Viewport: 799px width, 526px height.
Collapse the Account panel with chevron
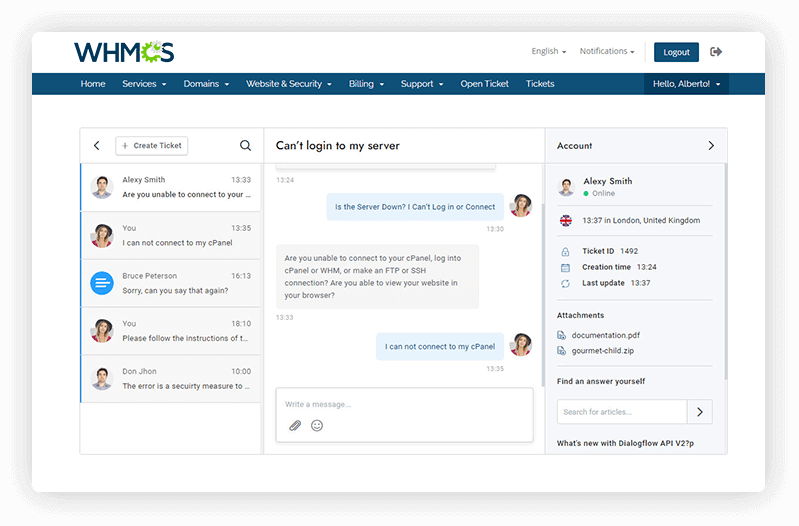[711, 146]
